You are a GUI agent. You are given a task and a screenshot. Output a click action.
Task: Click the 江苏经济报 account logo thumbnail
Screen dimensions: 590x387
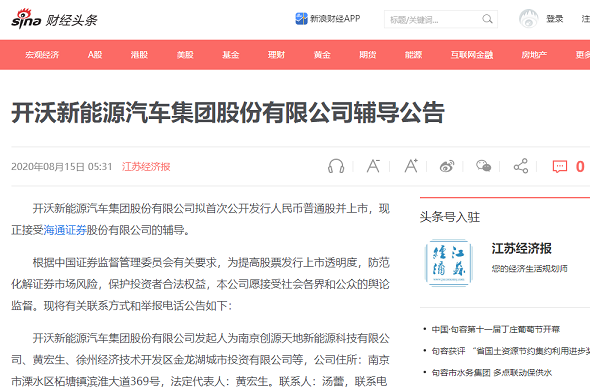point(448,263)
